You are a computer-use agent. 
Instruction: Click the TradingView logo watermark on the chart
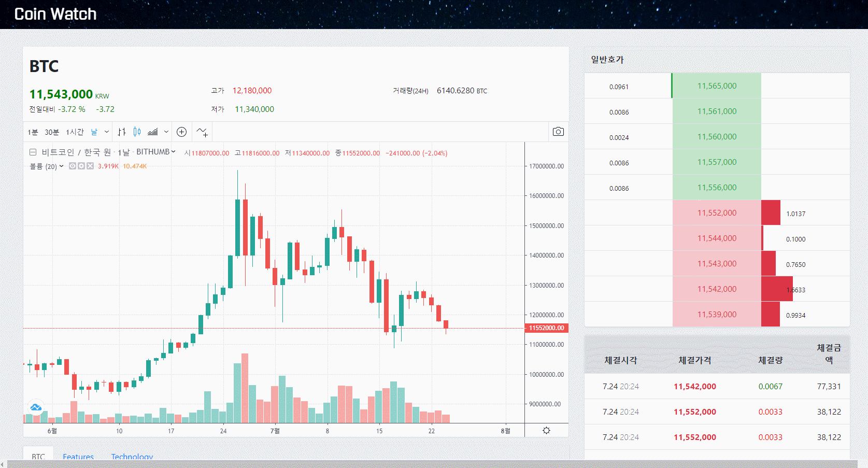point(35,407)
